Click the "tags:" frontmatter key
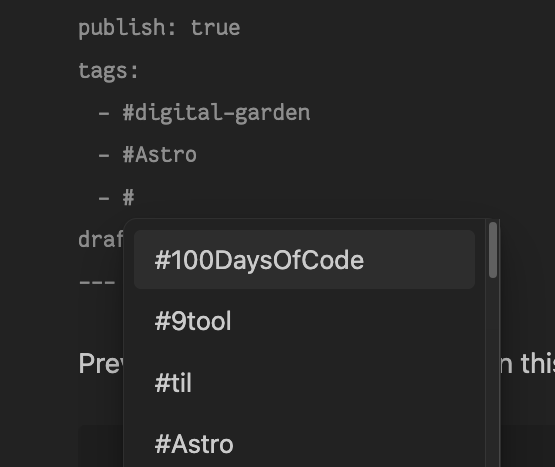 (x=108, y=72)
